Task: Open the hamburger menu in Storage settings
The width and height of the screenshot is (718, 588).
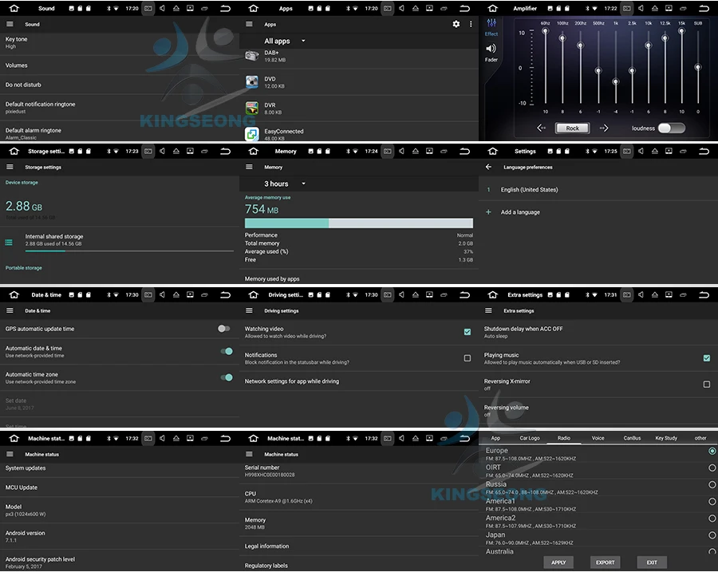Action: pos(10,168)
